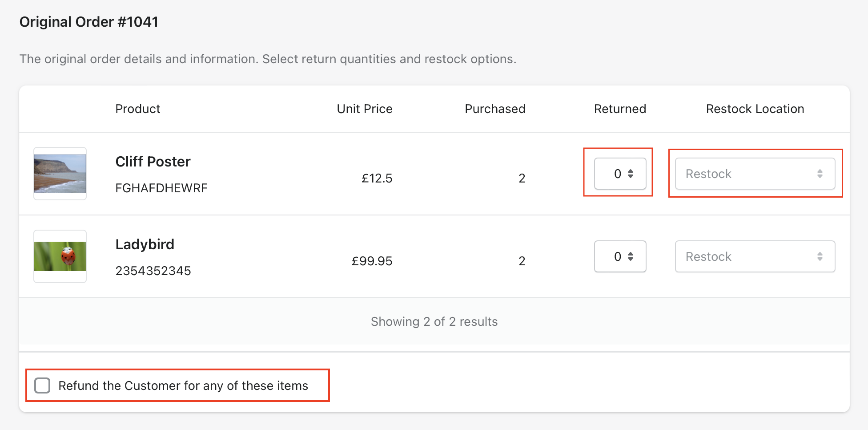Check Refund the Customer checkbox

pyautogui.click(x=42, y=385)
